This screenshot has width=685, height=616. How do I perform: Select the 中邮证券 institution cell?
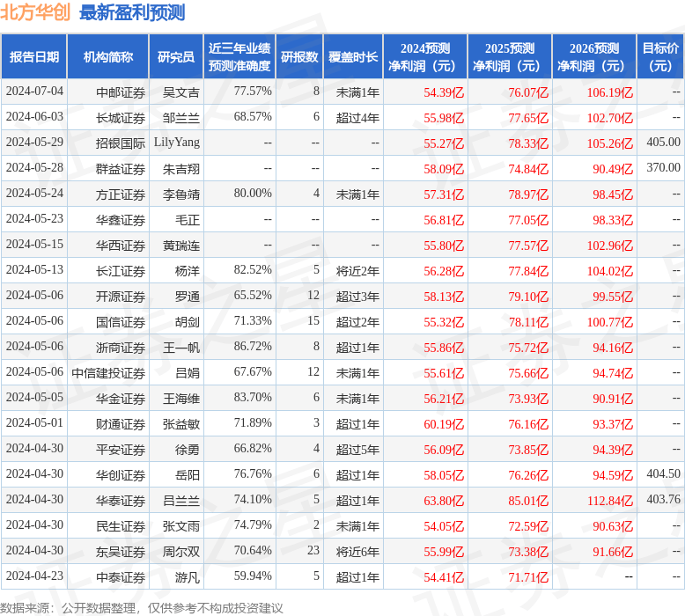point(121,92)
